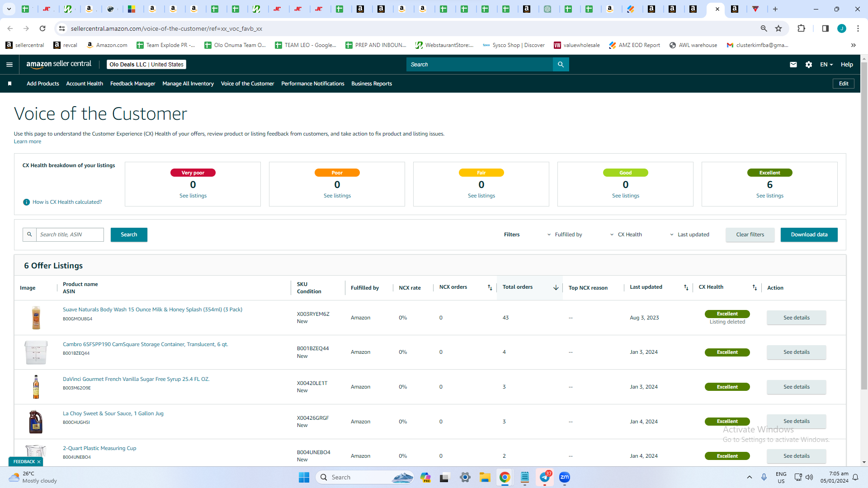Click the browser zoom magnifier icon
Viewport: 868px width, 488px height.
(x=764, y=28)
